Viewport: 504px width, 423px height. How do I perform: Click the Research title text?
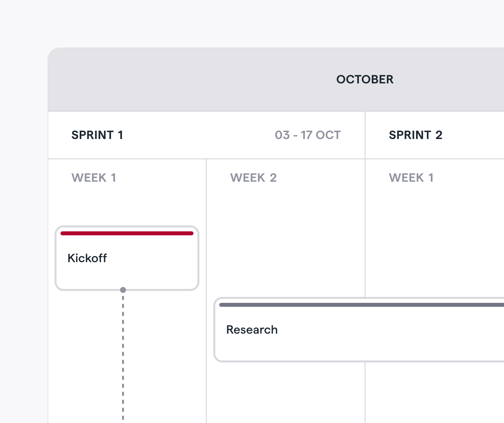(x=252, y=330)
